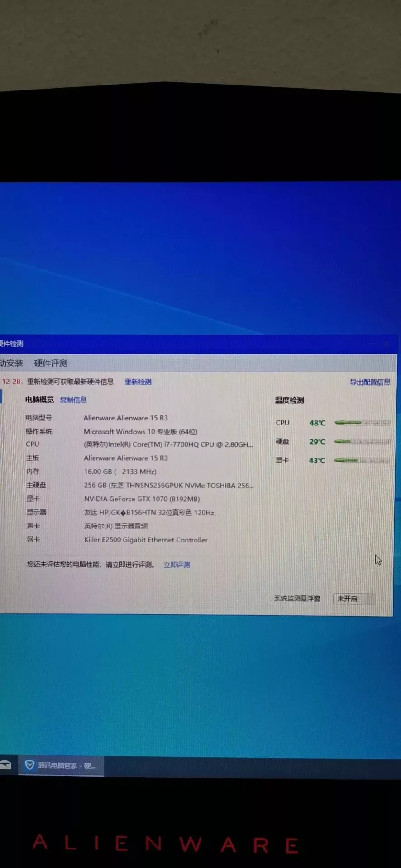Click the display entry '友达 HPJGK B156HTN 120Hz'
401x868 pixels.
149,513
